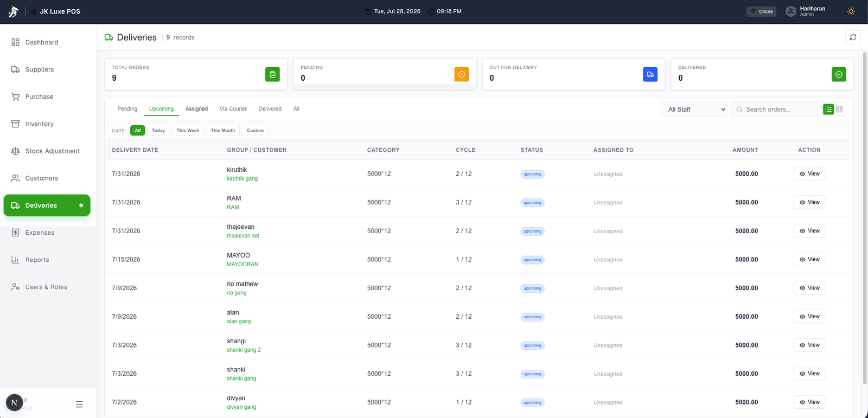868x418 pixels.
Task: View the divyan delivery order
Action: pos(809,402)
